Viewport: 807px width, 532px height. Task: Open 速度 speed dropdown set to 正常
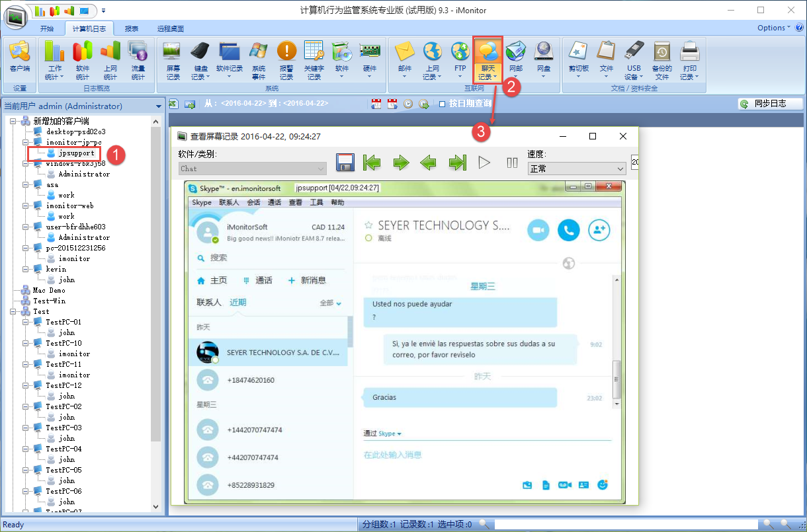point(576,169)
